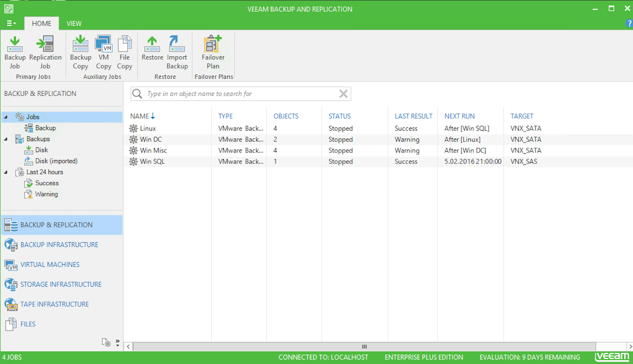Click the VNX_SAS target cell

524,161
